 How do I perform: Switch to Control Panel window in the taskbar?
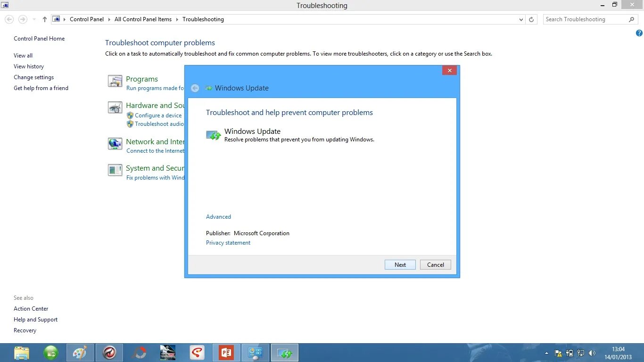pyautogui.click(x=256, y=353)
